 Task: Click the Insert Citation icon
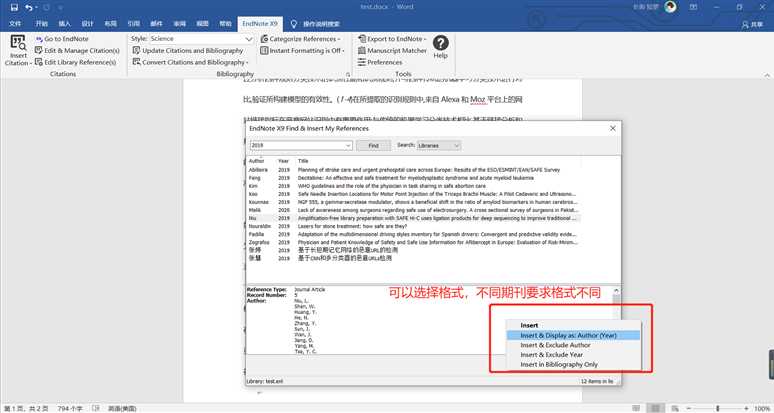(19, 43)
